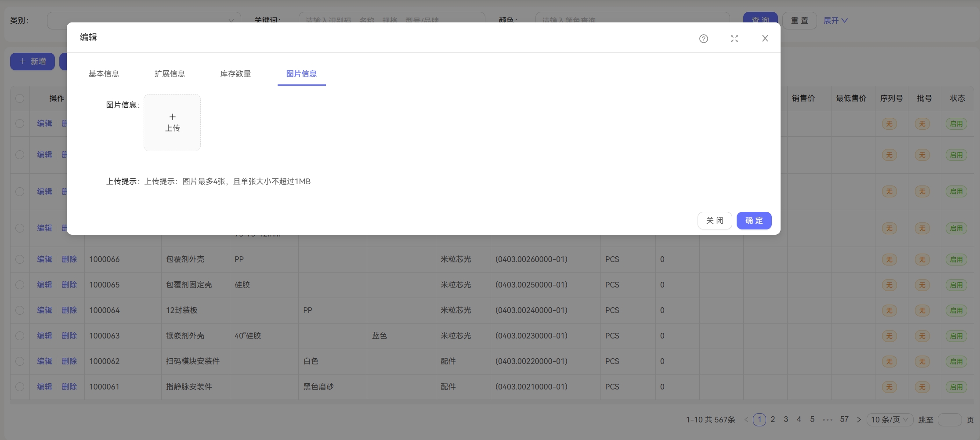This screenshot has height=440, width=980.
Task: Go to previous page arrow in pagination
Action: 746,420
